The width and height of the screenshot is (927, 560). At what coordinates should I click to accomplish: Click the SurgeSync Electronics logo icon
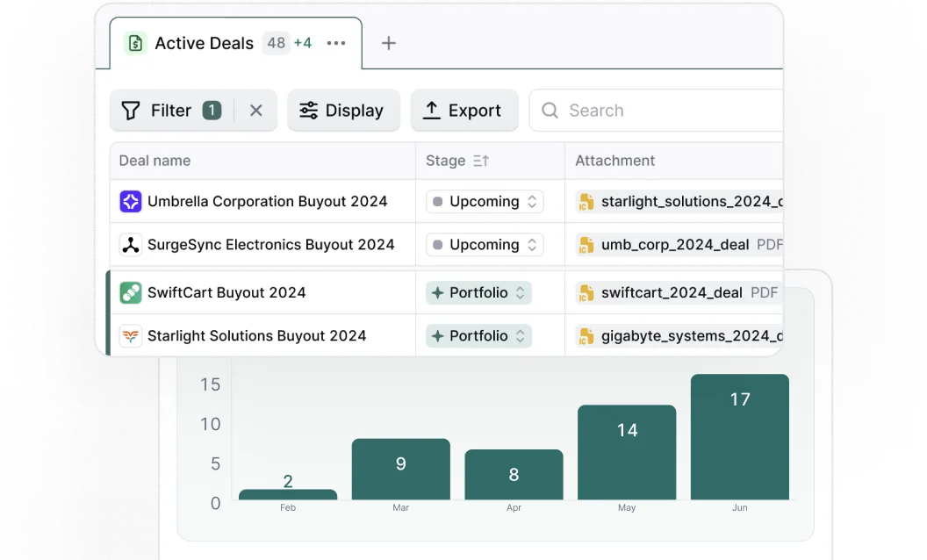coord(130,244)
